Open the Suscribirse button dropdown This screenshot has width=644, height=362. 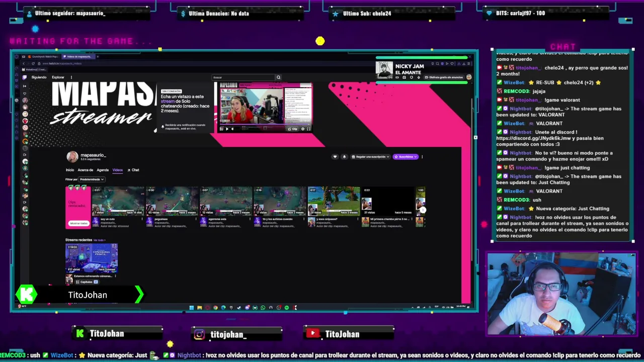[406, 157]
